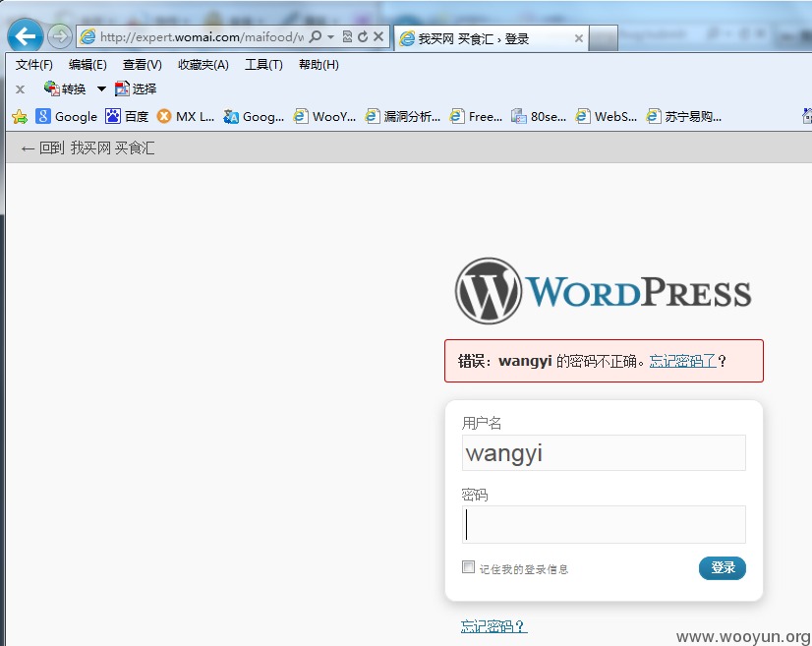Viewport: 812px width, 646px height.
Task: Click the Stop loading X icon
Action: point(378,36)
